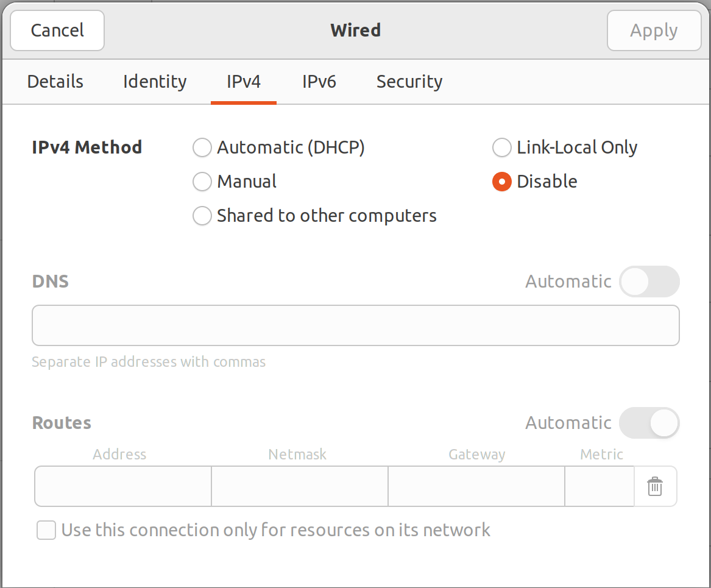711x588 pixels.
Task: Open the Security tab
Action: pyautogui.click(x=409, y=82)
